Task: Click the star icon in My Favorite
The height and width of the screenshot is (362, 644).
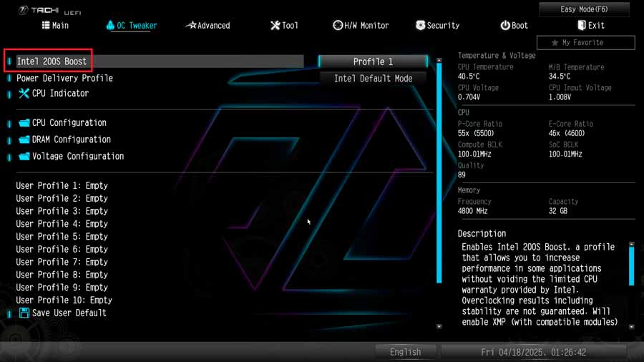Action: [555, 43]
